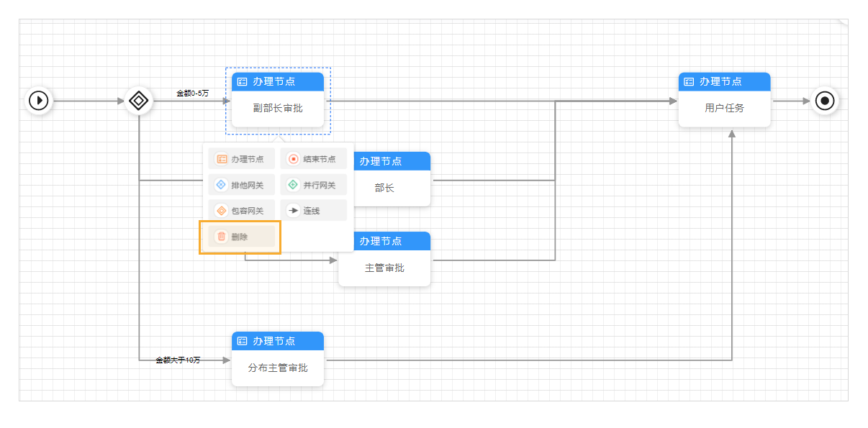Viewport: 868px width, 428px height.
Task: Select the 连线 connection arrow icon
Action: (x=293, y=210)
